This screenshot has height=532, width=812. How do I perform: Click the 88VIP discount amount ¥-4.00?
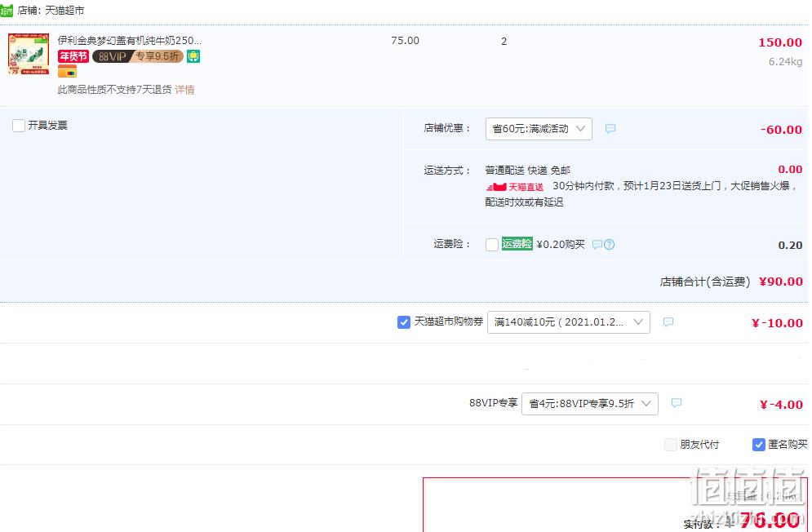point(782,405)
